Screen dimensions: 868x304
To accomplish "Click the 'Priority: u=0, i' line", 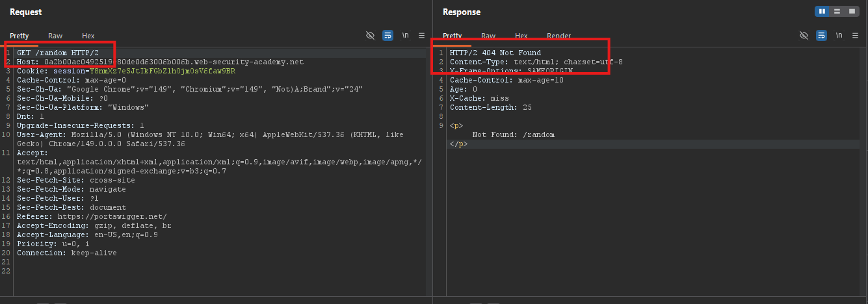I will (x=53, y=244).
